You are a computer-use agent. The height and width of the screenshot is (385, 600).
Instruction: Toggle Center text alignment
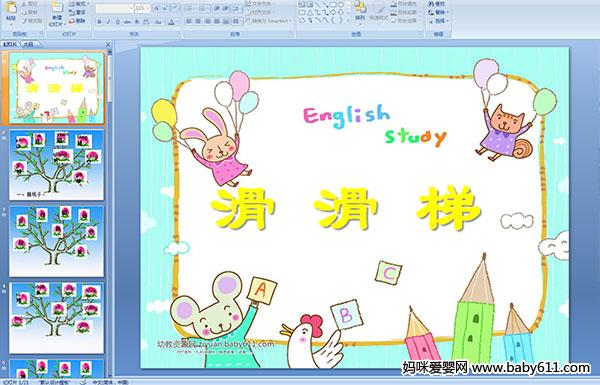[x=199, y=21]
